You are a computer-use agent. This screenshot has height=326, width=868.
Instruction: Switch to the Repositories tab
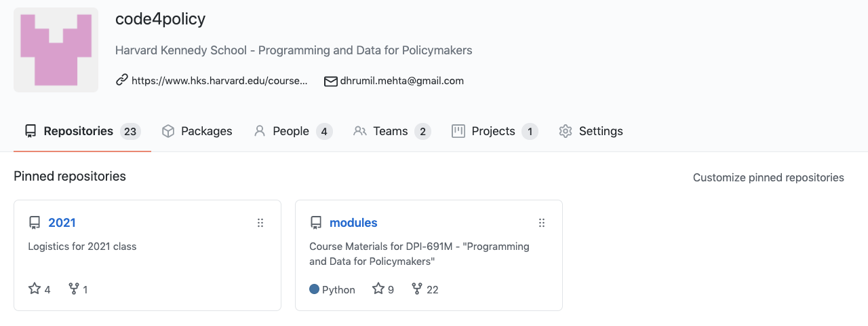point(82,131)
